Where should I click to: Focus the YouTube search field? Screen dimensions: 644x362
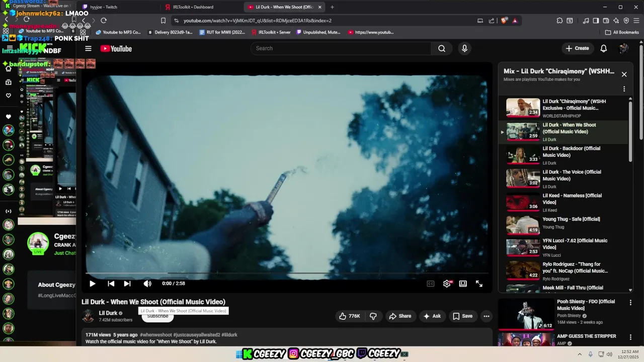click(341, 48)
